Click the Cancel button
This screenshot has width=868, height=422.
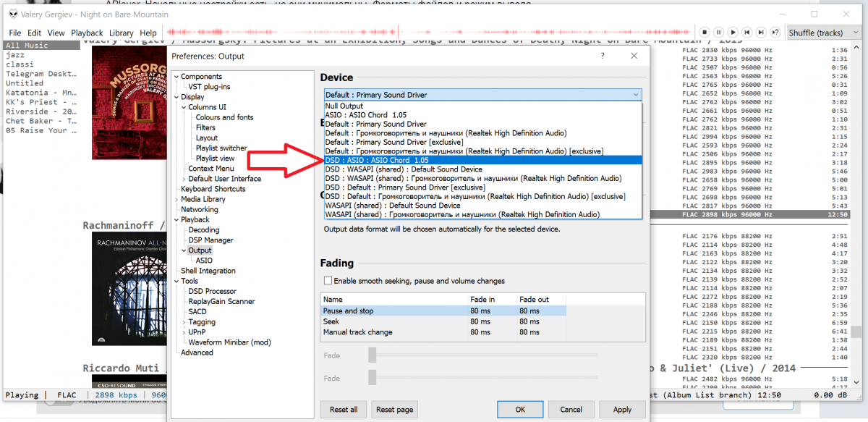tap(571, 410)
